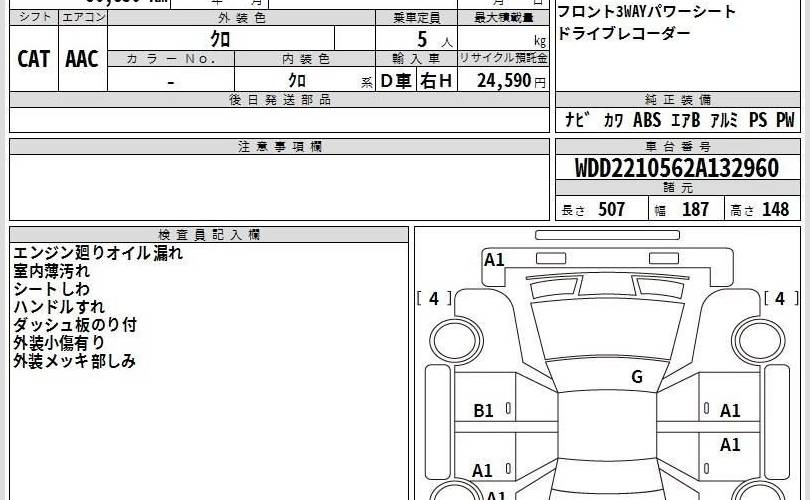
Task: Click the recycle deposit 24,590円 value
Action: pyautogui.click(x=511, y=81)
